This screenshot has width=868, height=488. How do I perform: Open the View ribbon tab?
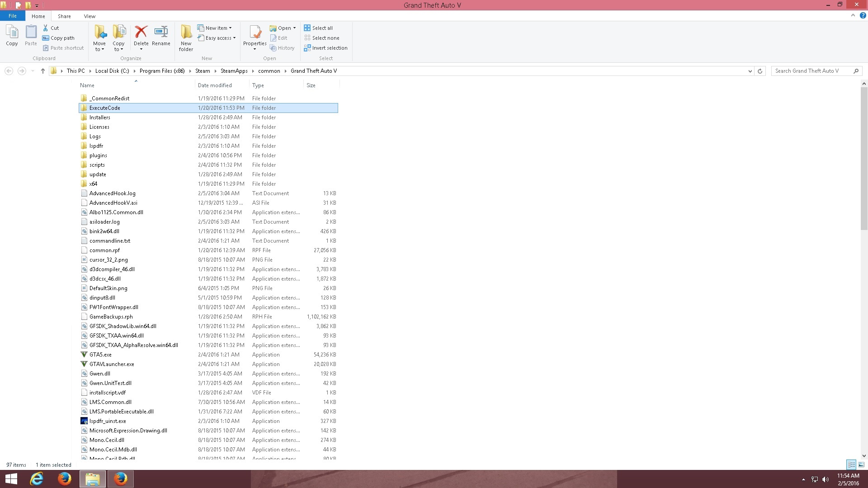[90, 16]
